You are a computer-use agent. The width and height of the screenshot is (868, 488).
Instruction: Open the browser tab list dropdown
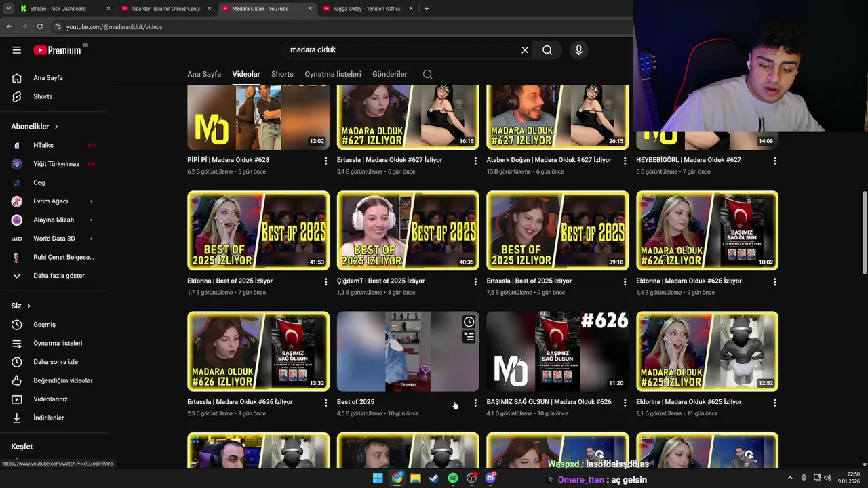[9, 9]
